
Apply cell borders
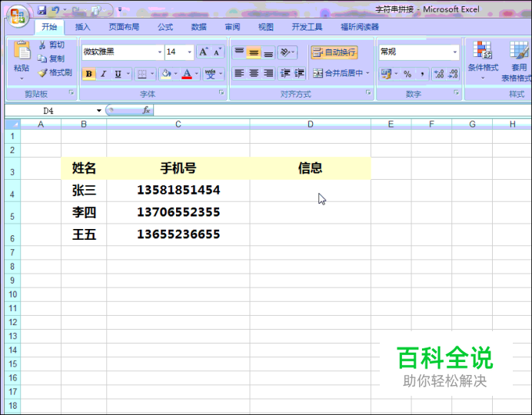[x=142, y=74]
